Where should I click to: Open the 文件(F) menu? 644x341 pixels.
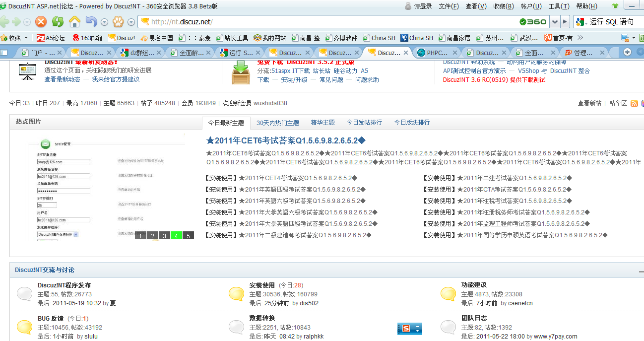(449, 6)
